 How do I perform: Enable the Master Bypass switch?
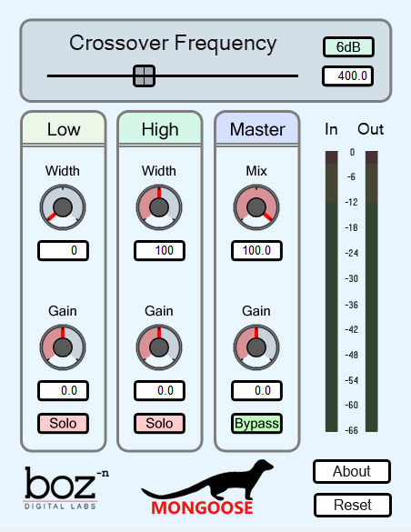[256, 424]
